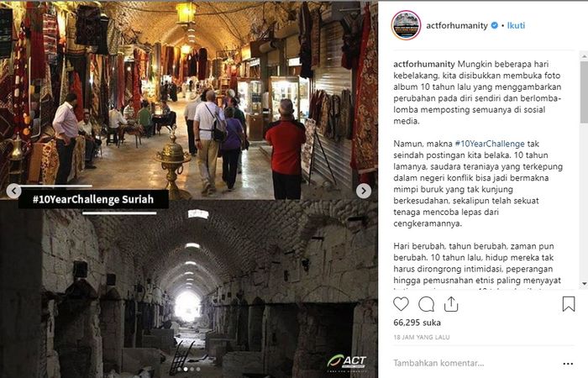Save post with bookmark icon
Screen dimensions: 588x378
coord(569,304)
